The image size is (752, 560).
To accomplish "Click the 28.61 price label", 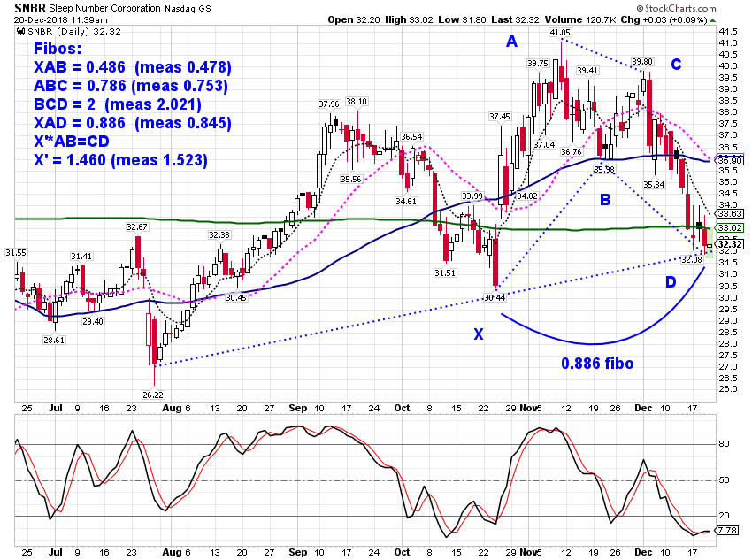I will click(54, 340).
